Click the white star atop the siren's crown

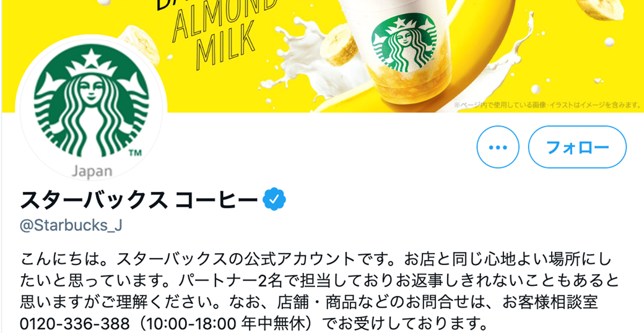[x=92, y=58]
